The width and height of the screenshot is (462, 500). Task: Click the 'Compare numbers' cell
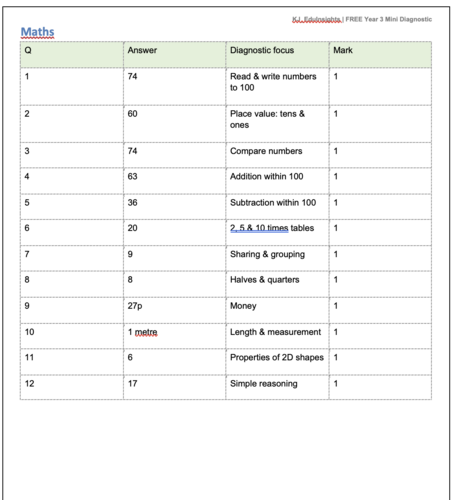(277, 155)
